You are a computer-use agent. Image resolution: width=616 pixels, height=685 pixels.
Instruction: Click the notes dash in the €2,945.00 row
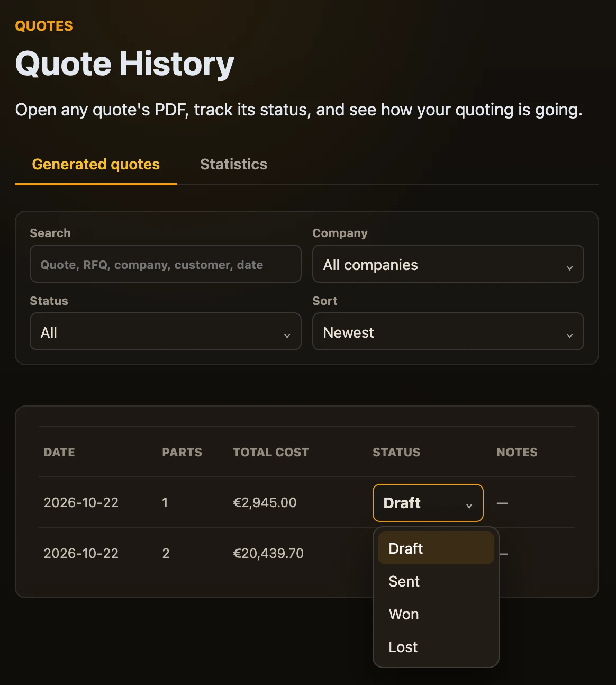point(502,503)
